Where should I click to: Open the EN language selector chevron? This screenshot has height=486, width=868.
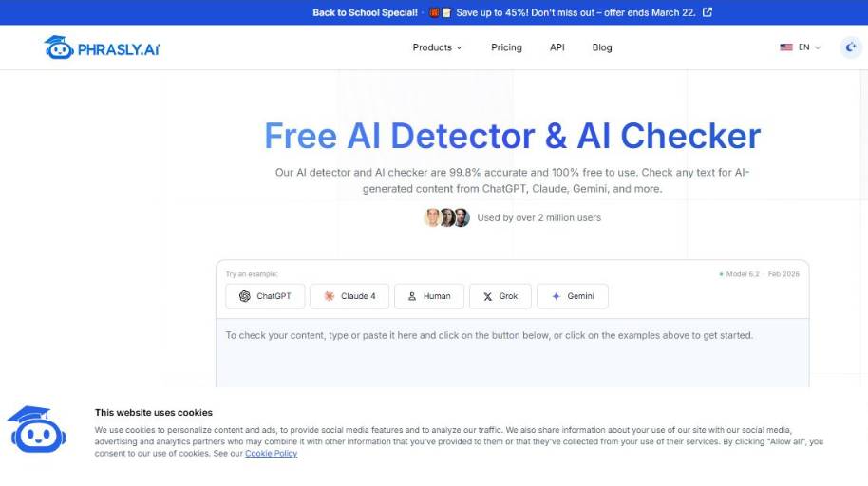click(818, 47)
